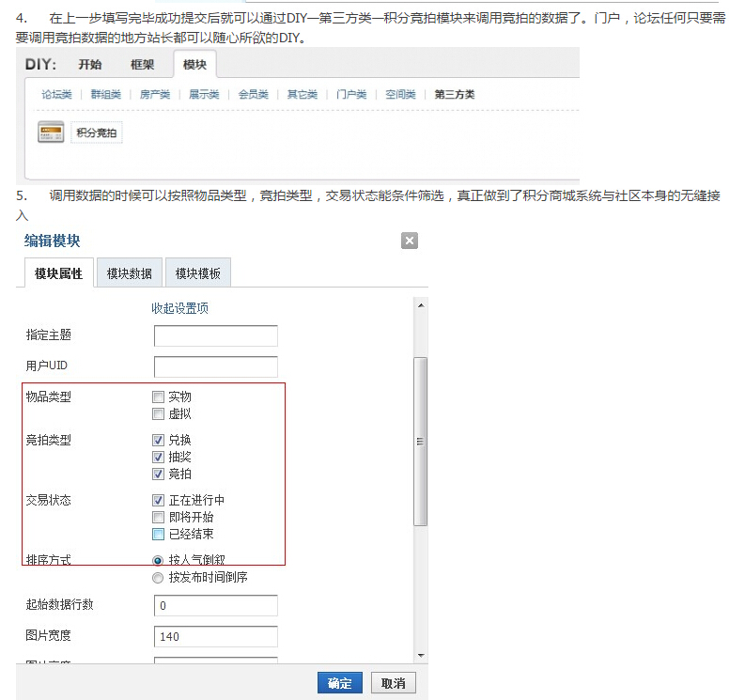Check the 实物 item type checkbox
The width and height of the screenshot is (745, 700).
click(158, 397)
